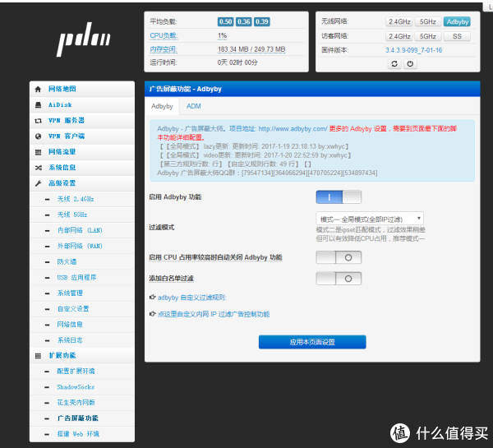
Task: Click 访客网络 2.4GHz button
Action: point(399,36)
